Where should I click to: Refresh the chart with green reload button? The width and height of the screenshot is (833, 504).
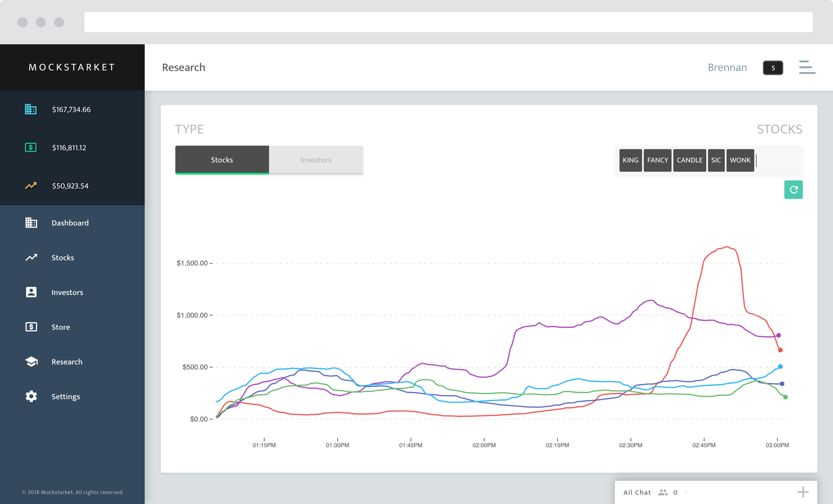[x=793, y=190]
